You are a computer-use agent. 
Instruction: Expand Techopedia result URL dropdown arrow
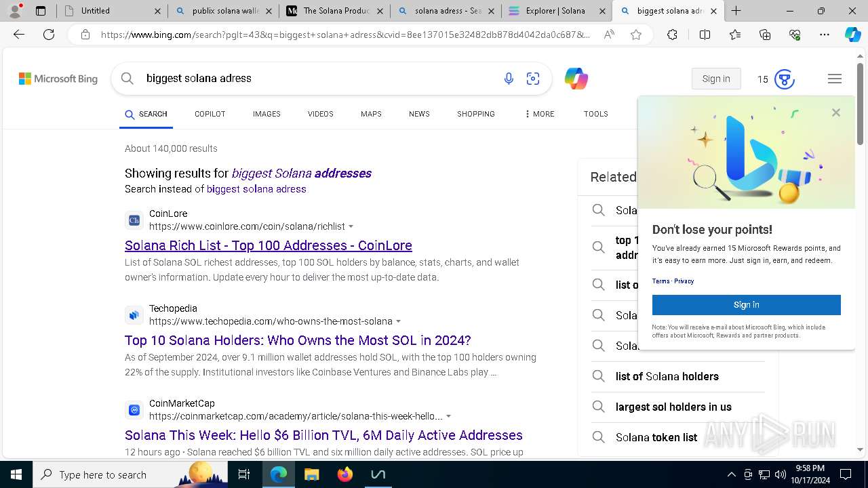tap(398, 322)
